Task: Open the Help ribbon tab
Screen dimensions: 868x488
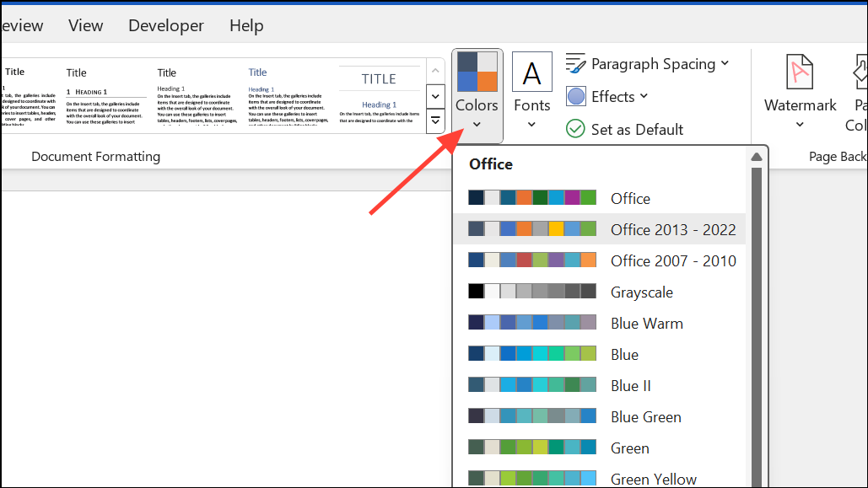Action: click(246, 25)
